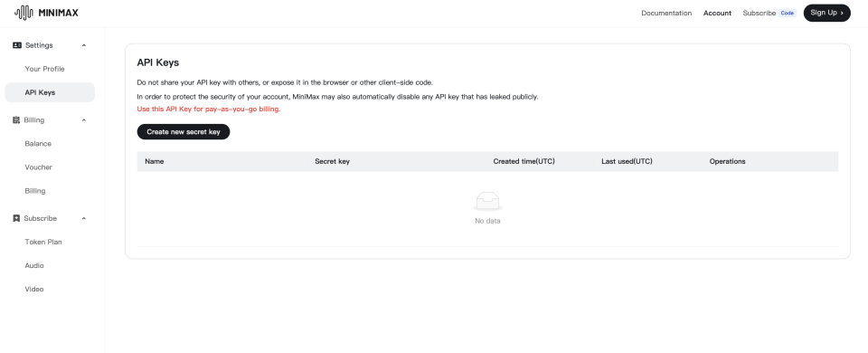This screenshot has height=353, width=868.
Task: Click the Code badge next to Subscribe
Action: point(788,13)
